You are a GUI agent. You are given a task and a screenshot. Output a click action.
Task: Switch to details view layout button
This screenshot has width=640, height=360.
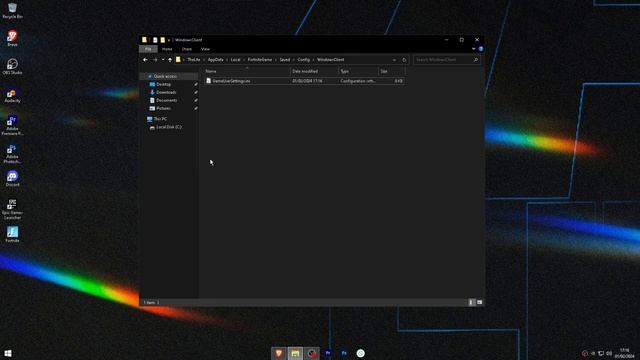pos(471,302)
